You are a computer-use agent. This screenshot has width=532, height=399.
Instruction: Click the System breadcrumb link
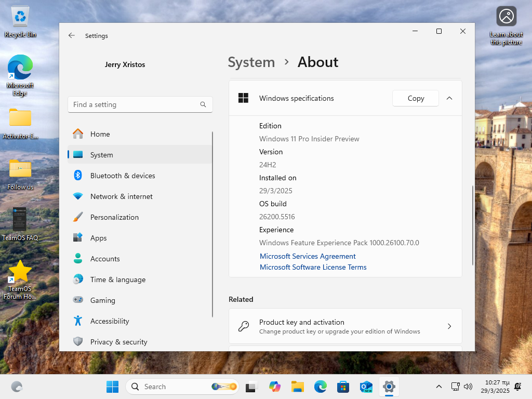point(251,62)
